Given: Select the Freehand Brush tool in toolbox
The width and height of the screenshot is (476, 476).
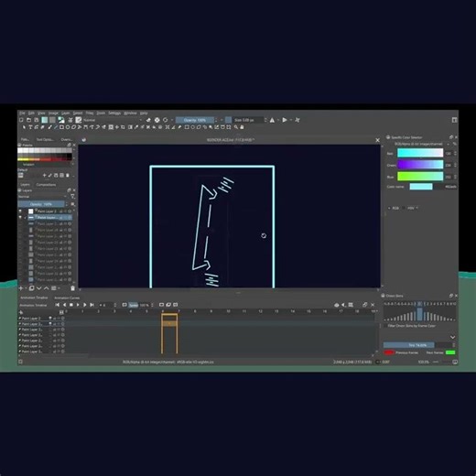Looking at the screenshot, I should [49, 127].
